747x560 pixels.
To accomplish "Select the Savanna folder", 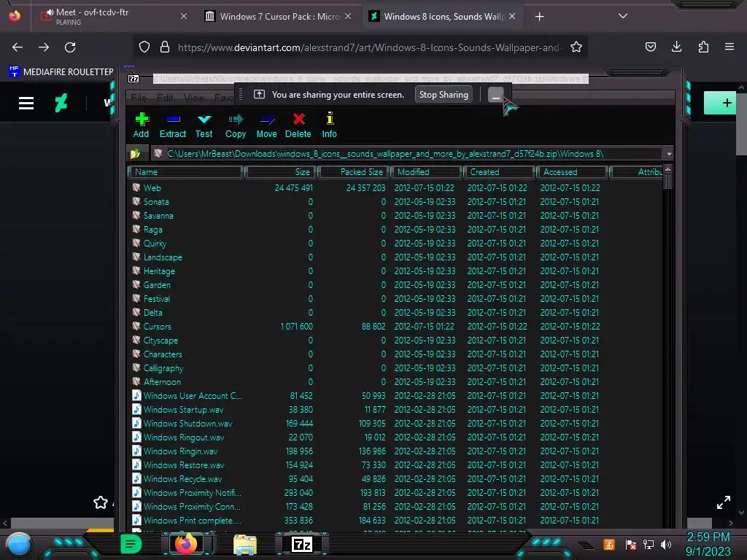I will click(158, 216).
